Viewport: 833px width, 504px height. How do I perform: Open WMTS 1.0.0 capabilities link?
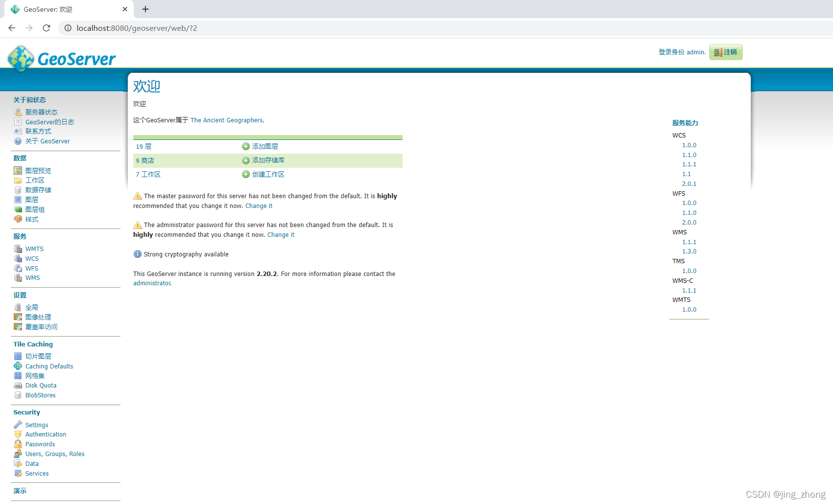click(689, 310)
